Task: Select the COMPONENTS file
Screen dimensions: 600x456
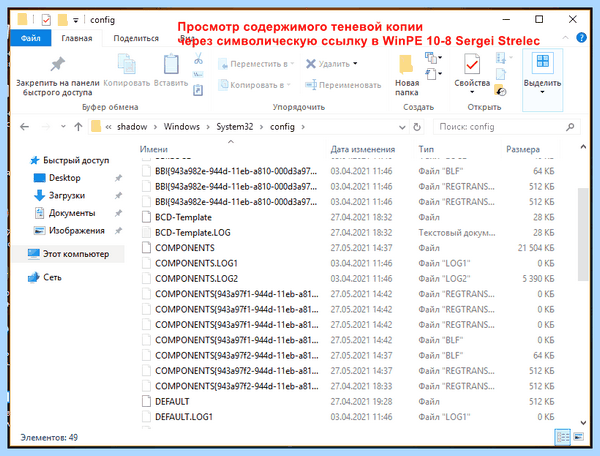Action: click(185, 248)
